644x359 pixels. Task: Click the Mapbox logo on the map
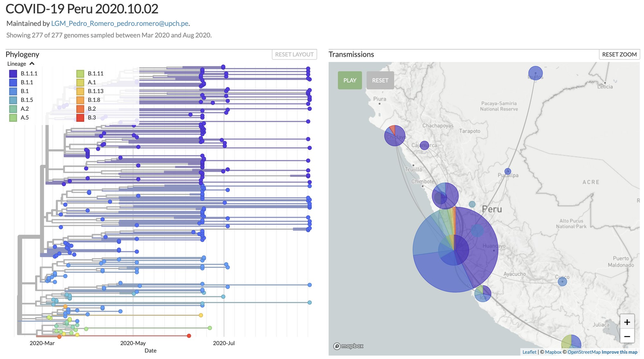coord(348,346)
